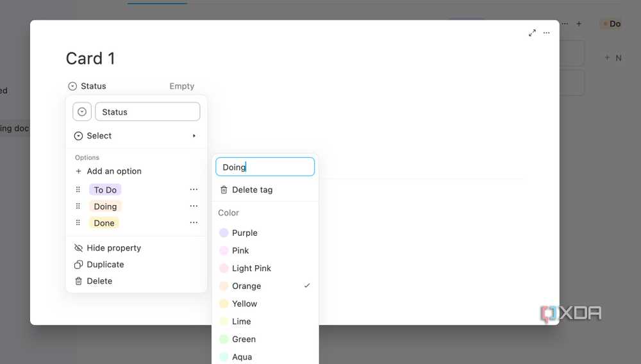Open the empty Status value dropdown
This screenshot has width=641, height=364.
(182, 87)
